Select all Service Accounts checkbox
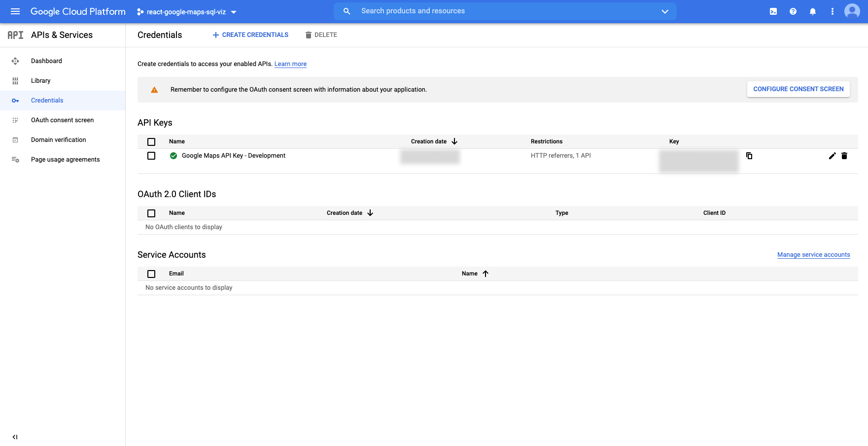The height and width of the screenshot is (446, 868). click(x=151, y=274)
